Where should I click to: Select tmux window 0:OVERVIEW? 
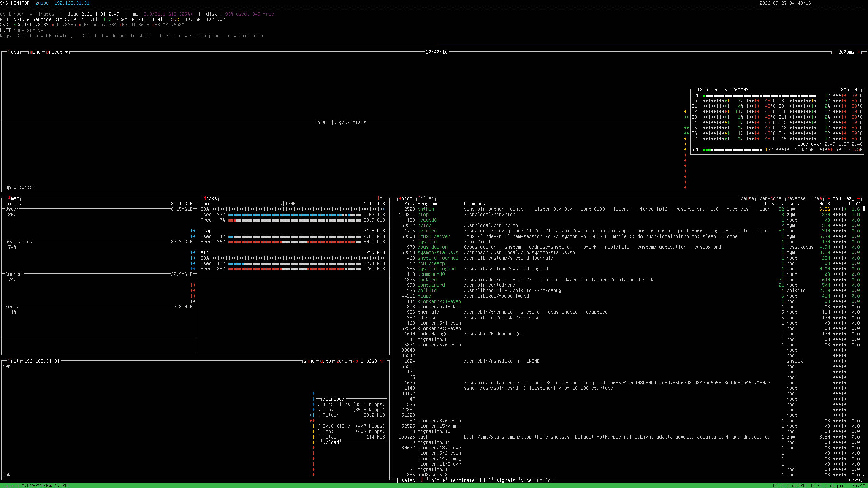[37, 486]
